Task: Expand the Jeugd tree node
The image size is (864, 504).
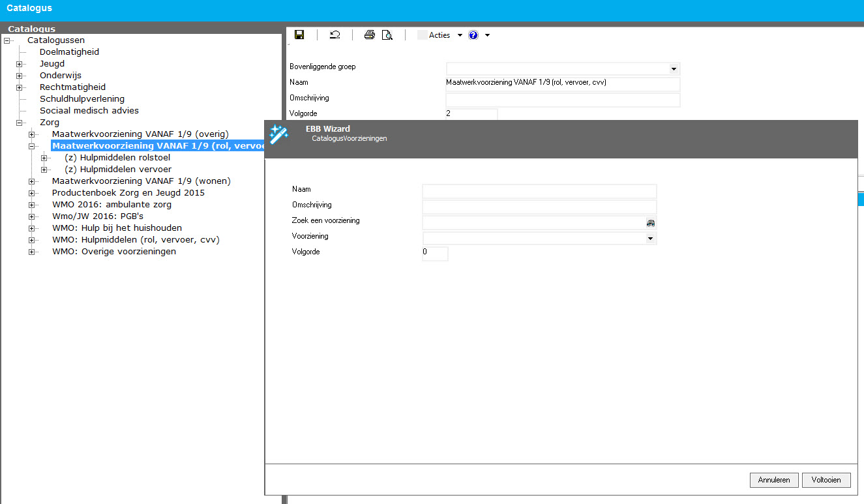Action: click(x=20, y=64)
